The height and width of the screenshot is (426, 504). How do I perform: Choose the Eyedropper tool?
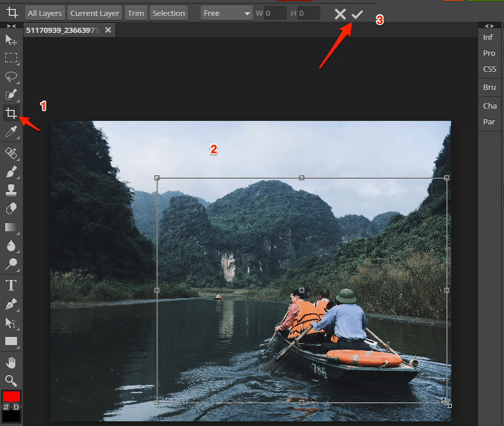coord(11,132)
